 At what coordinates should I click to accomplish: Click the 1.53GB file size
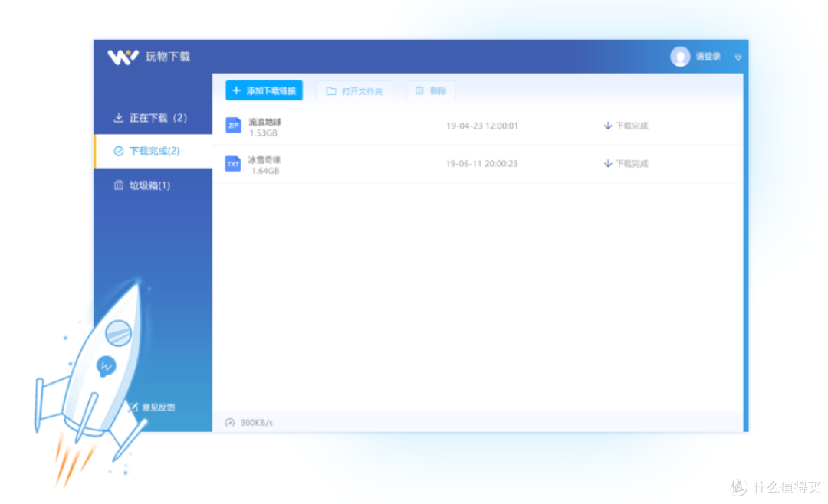(x=264, y=133)
